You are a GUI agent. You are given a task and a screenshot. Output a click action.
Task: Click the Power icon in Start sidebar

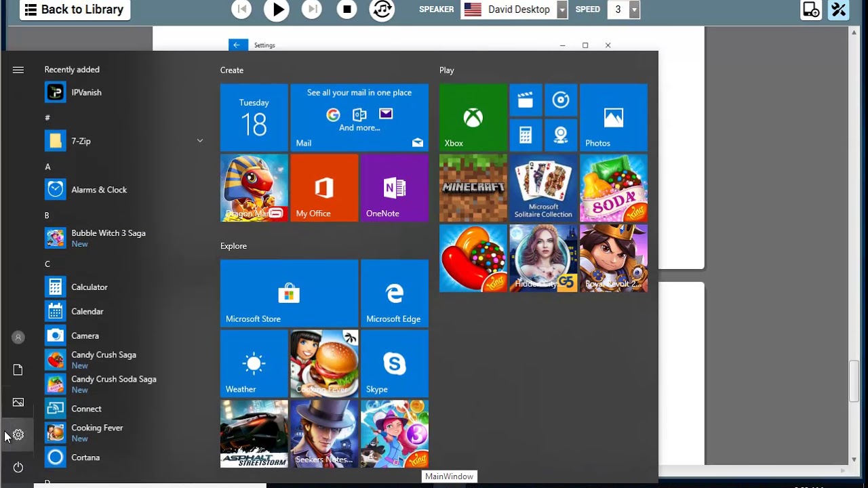point(18,467)
